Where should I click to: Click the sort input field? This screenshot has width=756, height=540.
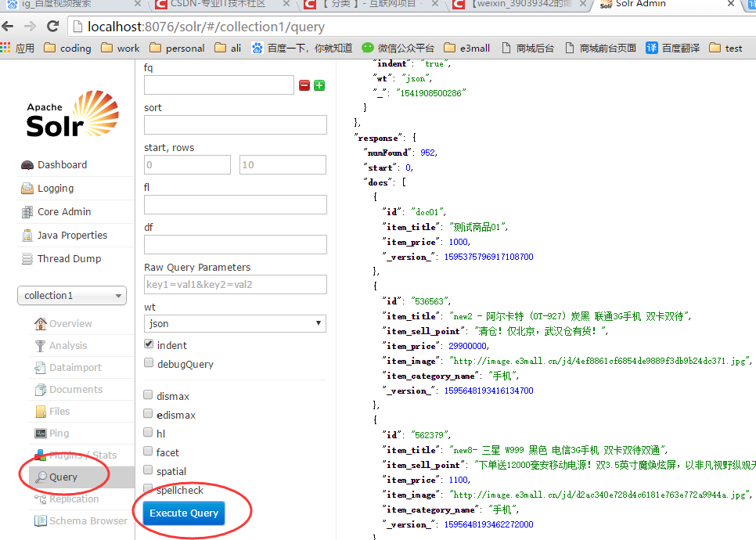tap(236, 125)
